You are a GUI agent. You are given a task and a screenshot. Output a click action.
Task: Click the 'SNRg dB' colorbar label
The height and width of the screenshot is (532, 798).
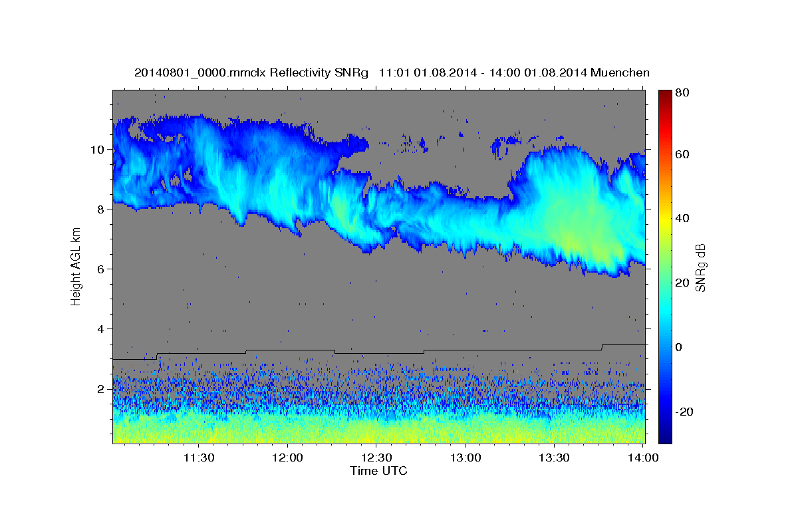coord(700,267)
